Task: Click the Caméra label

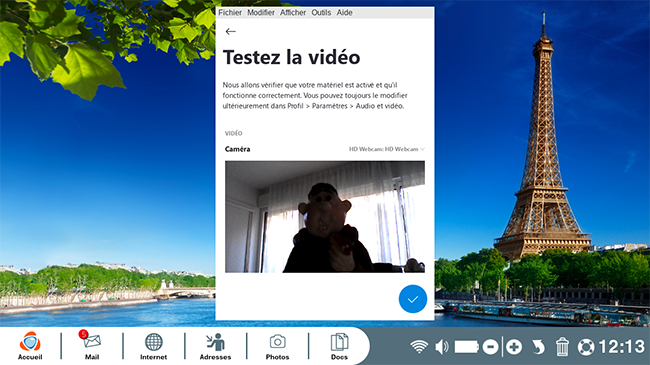Action: point(238,149)
